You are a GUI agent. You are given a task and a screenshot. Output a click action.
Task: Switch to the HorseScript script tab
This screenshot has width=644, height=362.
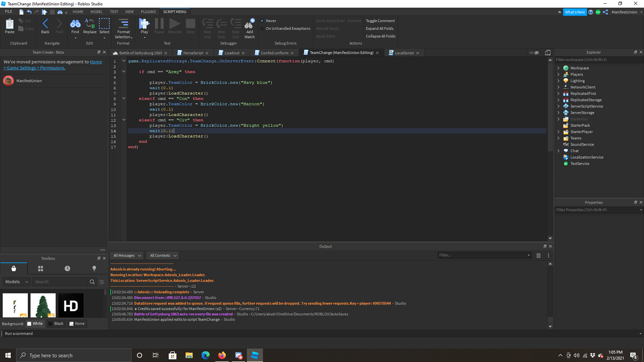click(193, 53)
